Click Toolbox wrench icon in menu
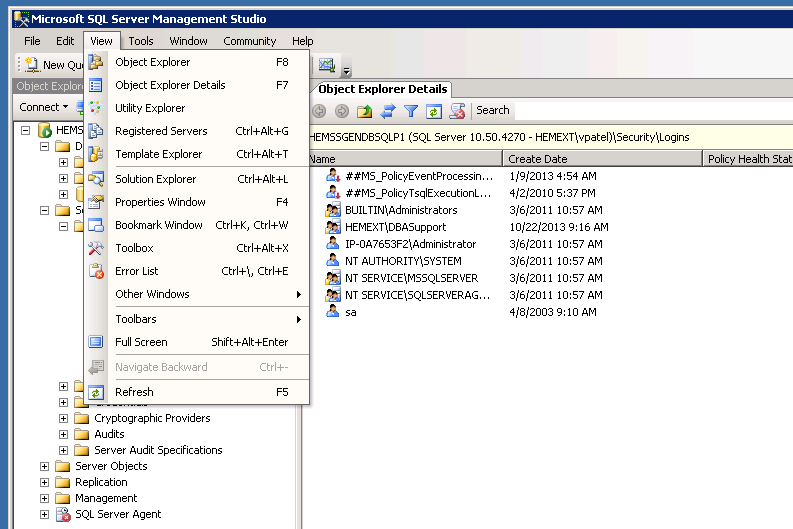 (x=96, y=248)
